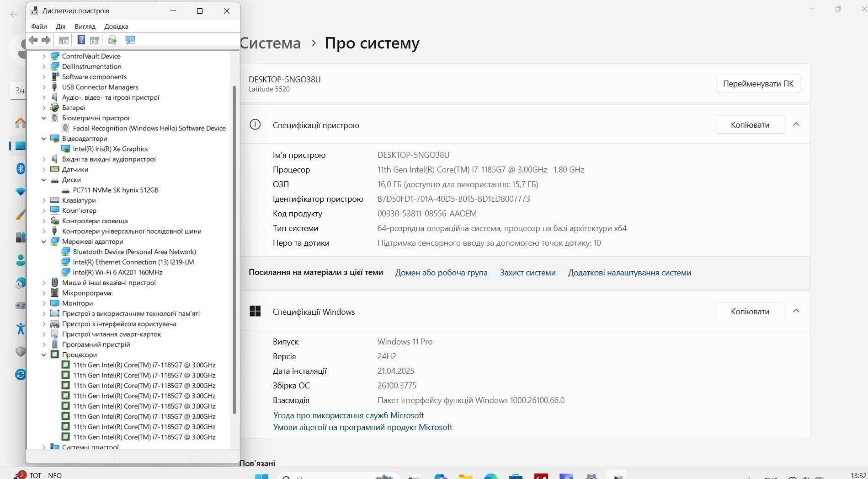
Task: Collapse the Відеоадаптери node
Action: 44,139
